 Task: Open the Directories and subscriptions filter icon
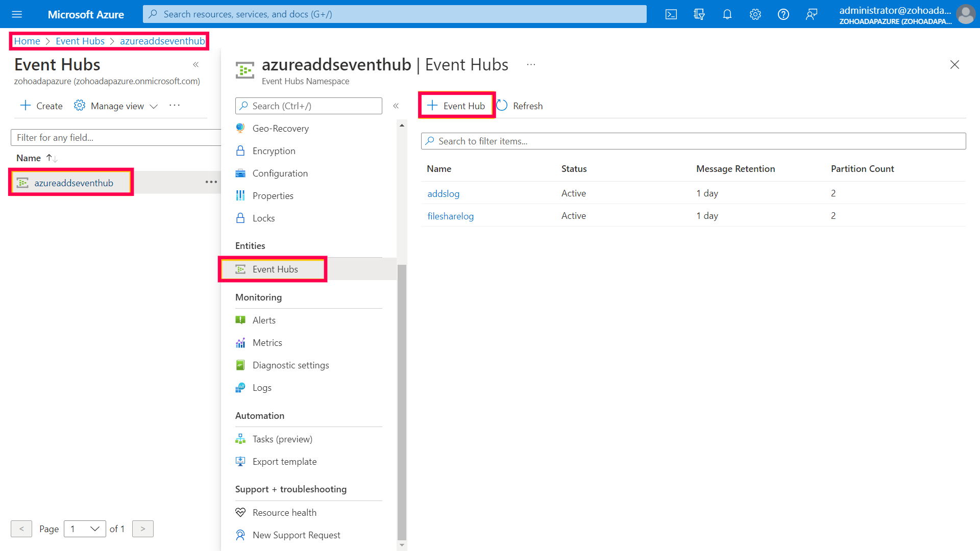(699, 14)
